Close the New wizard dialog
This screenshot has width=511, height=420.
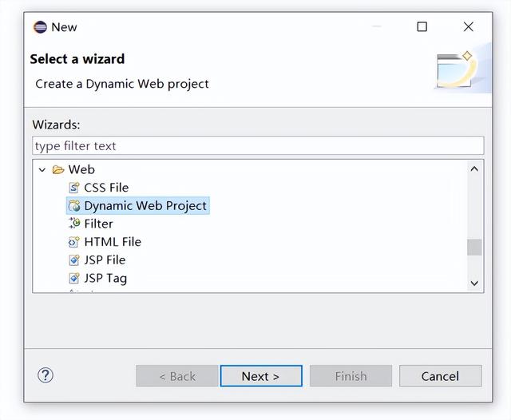click(469, 27)
